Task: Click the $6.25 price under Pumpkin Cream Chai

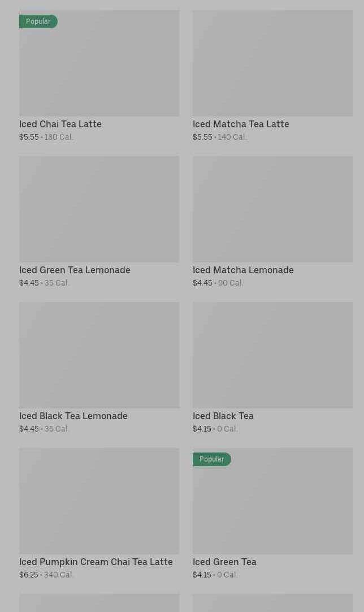Action: click(29, 575)
